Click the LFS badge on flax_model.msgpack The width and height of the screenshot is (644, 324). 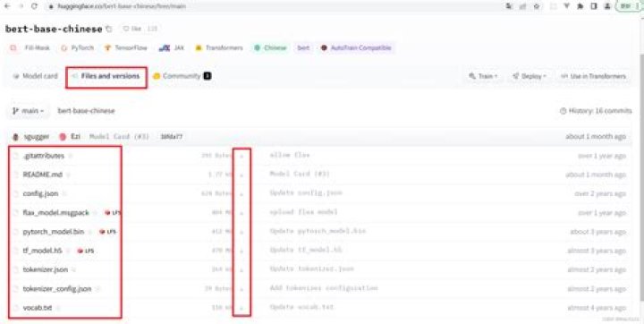113,213
